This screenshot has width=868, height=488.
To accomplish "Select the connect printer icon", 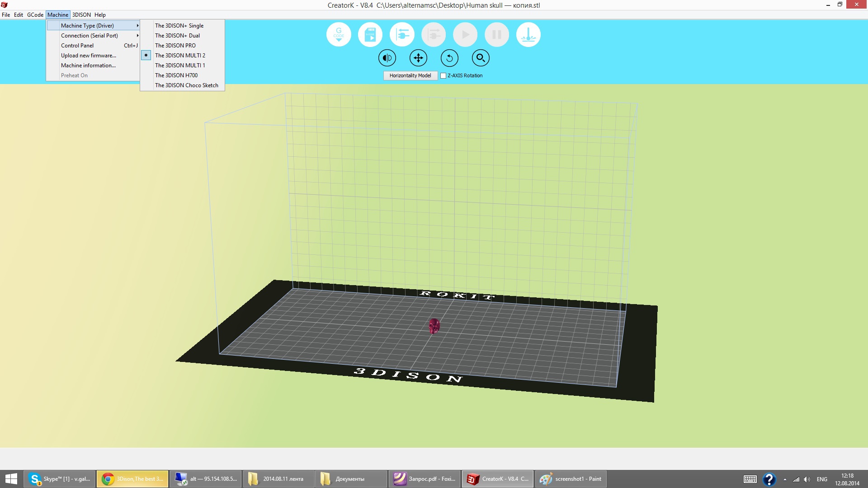I will (402, 34).
